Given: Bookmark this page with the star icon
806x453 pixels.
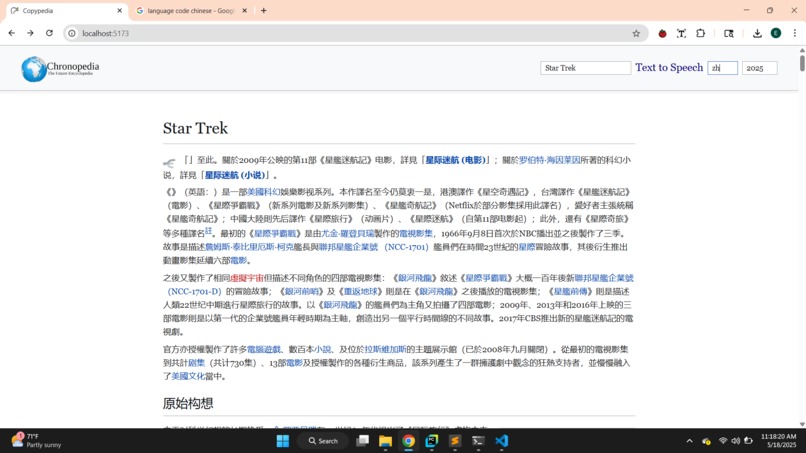Looking at the screenshot, I should [x=636, y=33].
